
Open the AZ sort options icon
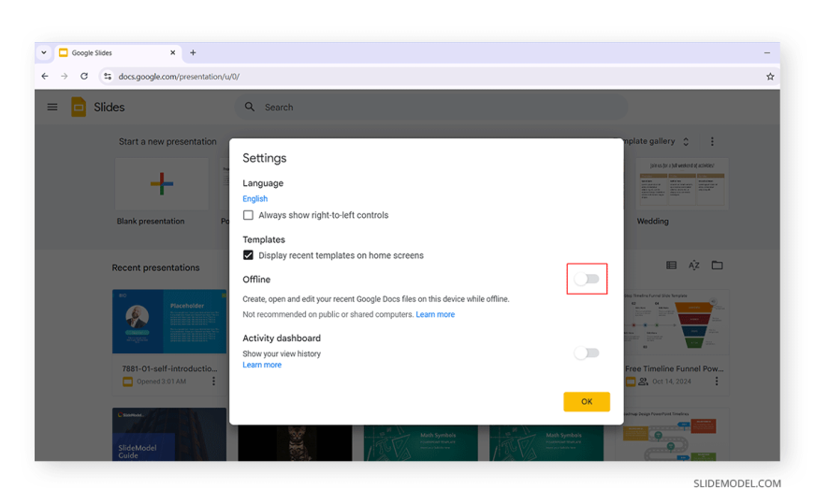[x=694, y=266]
